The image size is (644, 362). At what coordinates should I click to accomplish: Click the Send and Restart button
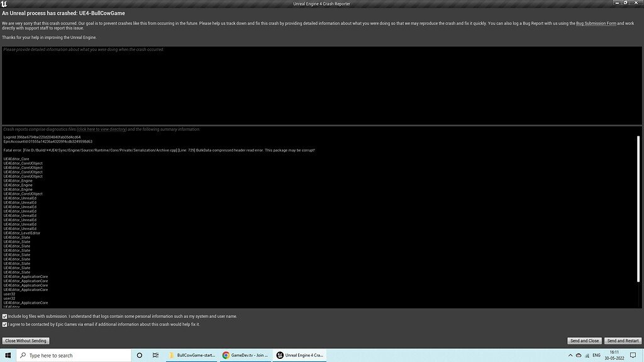[623, 340]
